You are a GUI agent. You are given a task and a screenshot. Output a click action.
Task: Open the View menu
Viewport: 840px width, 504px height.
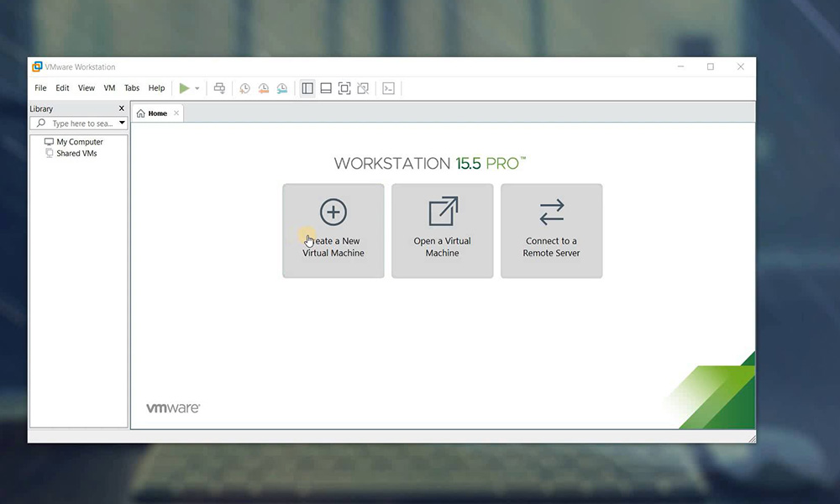(87, 88)
